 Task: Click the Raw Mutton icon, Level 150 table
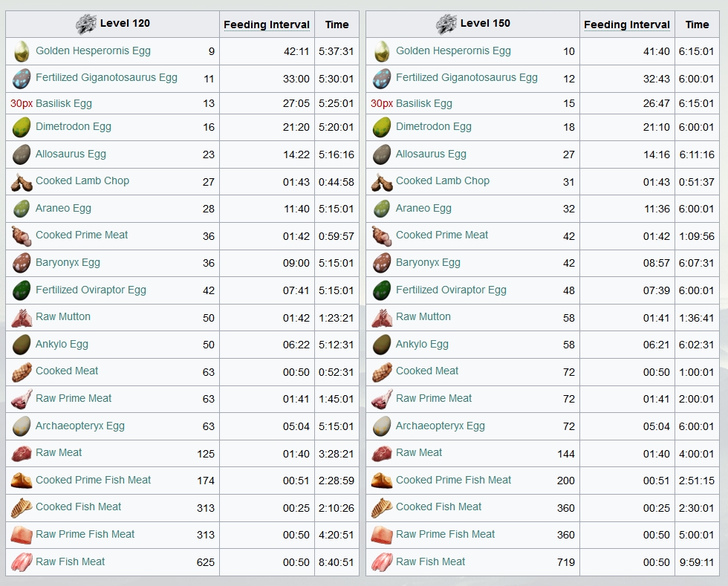click(x=382, y=318)
